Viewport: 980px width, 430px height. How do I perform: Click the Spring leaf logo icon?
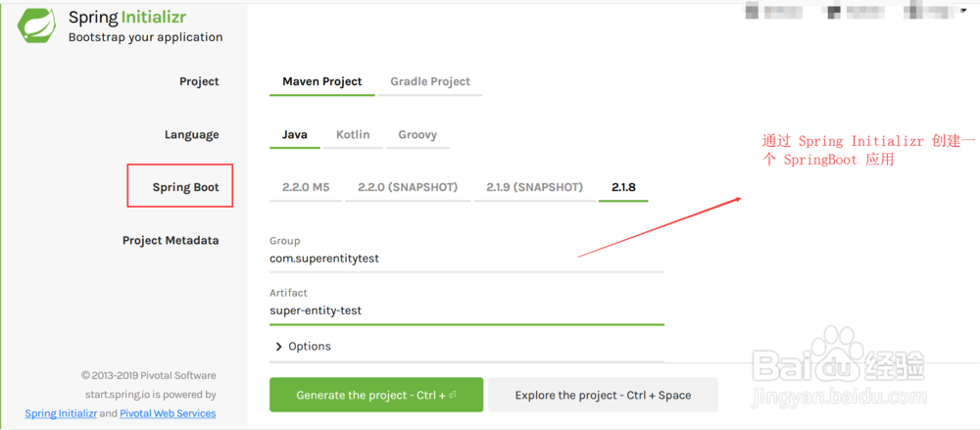tap(38, 24)
